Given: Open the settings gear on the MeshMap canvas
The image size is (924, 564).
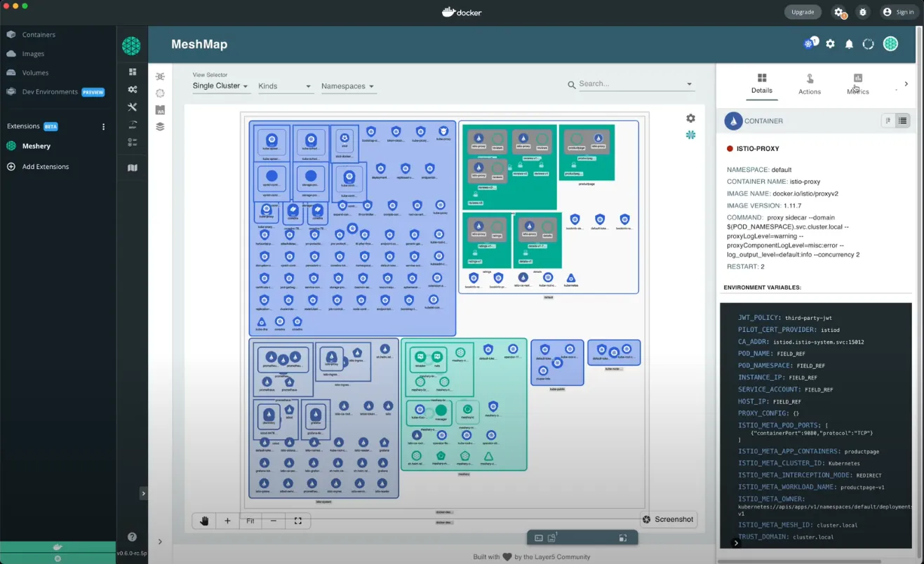Looking at the screenshot, I should click(690, 118).
